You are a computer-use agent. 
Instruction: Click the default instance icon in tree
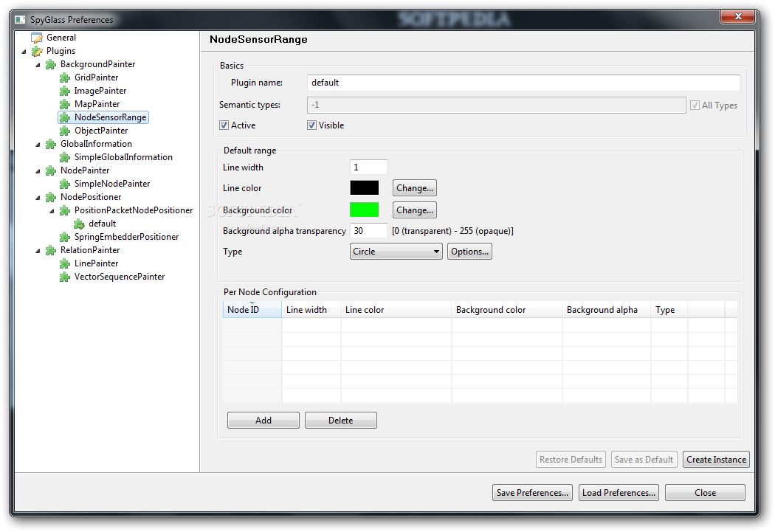[x=79, y=224]
